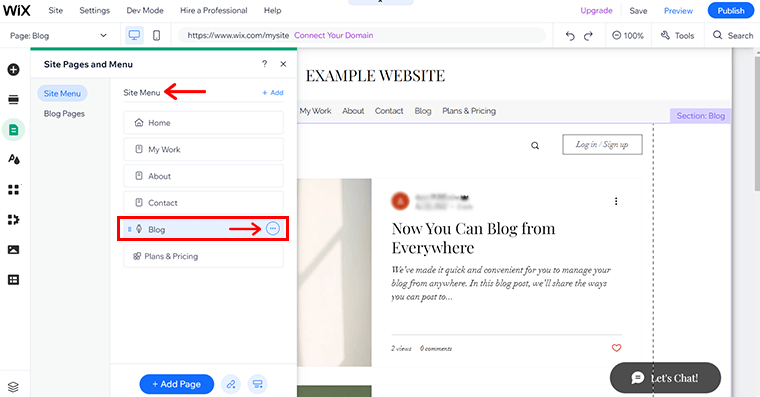
Task: Select the Contact page item
Action: [x=203, y=203]
